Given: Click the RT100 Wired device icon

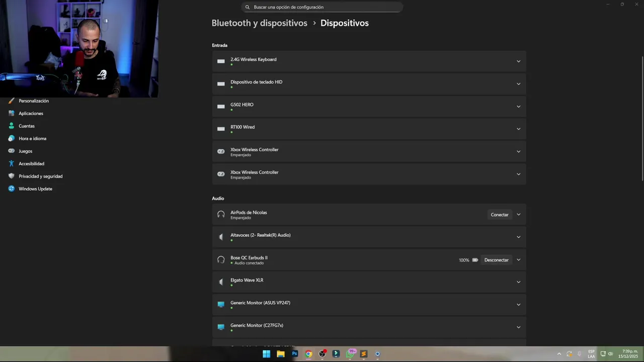Looking at the screenshot, I should pyautogui.click(x=221, y=129).
